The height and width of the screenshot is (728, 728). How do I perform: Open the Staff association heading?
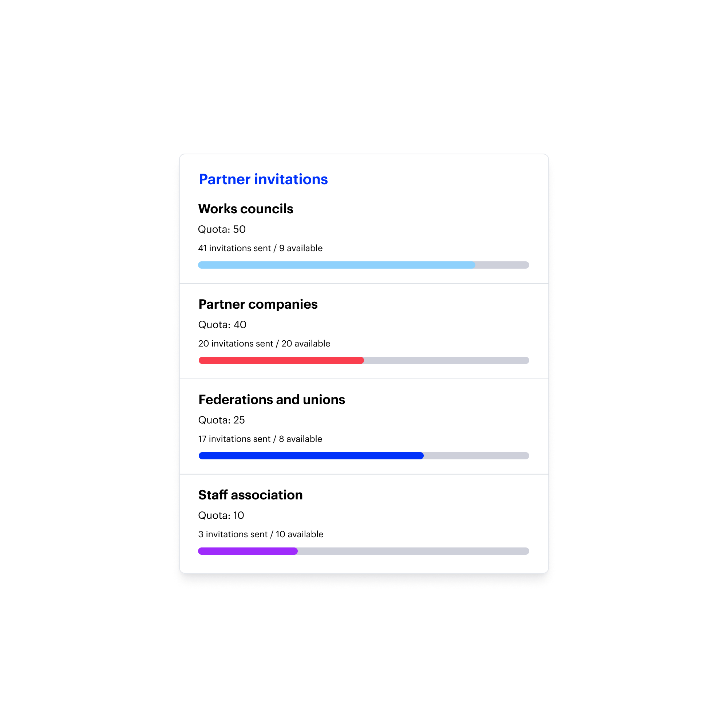[250, 495]
